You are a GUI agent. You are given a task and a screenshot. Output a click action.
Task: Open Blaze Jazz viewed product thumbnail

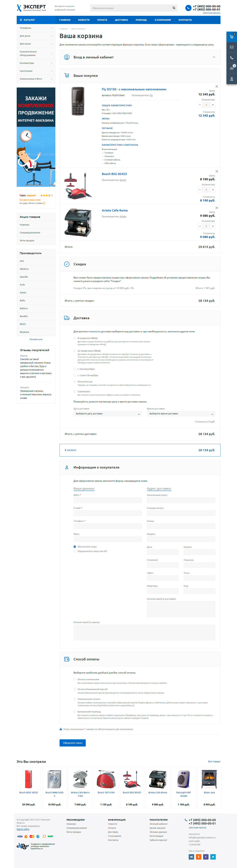[x=209, y=779]
